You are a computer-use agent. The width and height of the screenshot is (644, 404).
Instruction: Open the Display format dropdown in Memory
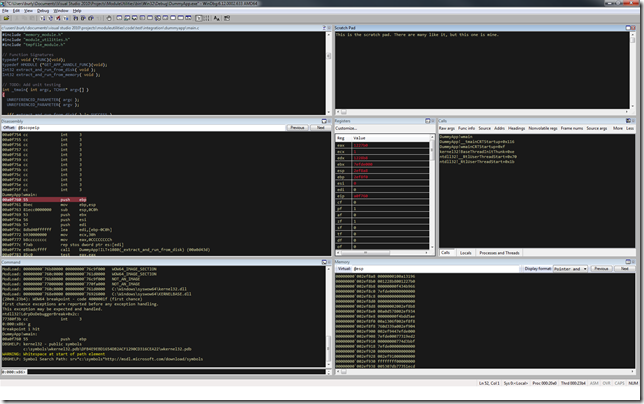pos(570,269)
